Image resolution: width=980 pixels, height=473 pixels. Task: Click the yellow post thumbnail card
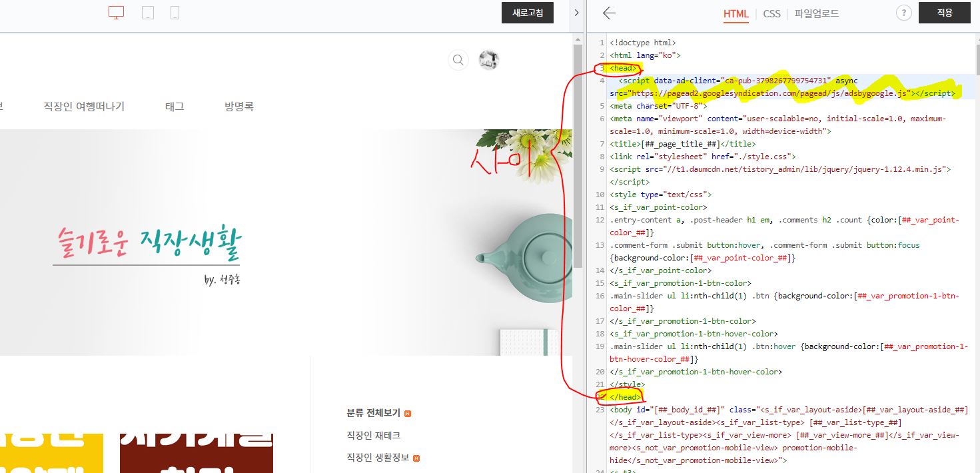tap(52, 453)
